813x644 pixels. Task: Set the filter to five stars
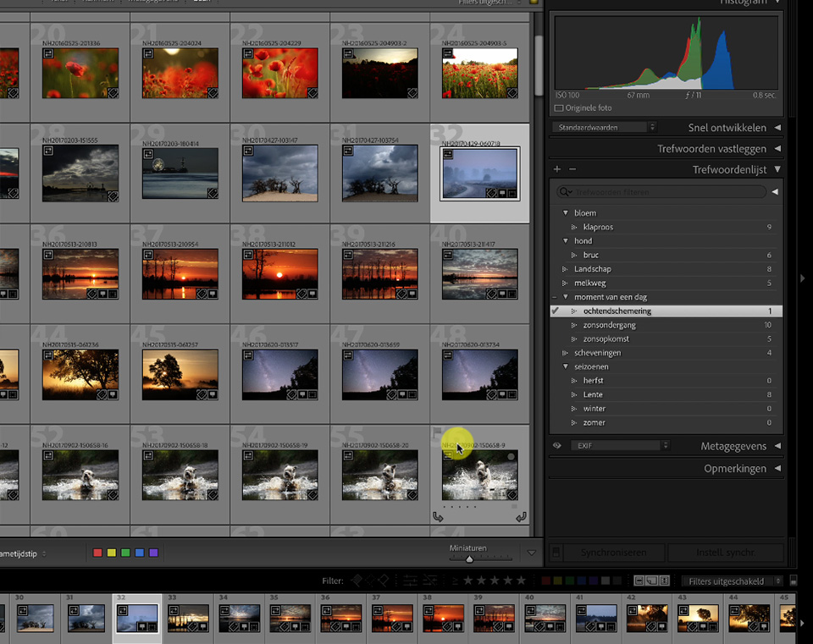(521, 581)
